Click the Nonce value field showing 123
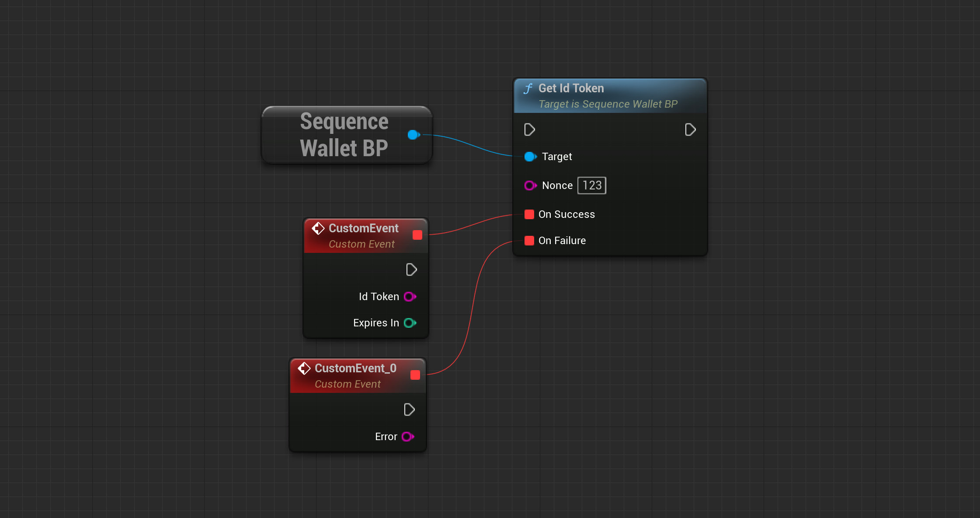This screenshot has height=518, width=980. pyautogui.click(x=592, y=185)
